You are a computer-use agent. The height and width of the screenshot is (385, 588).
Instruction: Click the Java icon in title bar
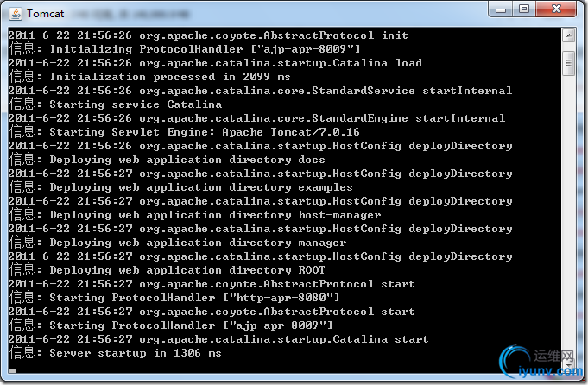coord(14,13)
